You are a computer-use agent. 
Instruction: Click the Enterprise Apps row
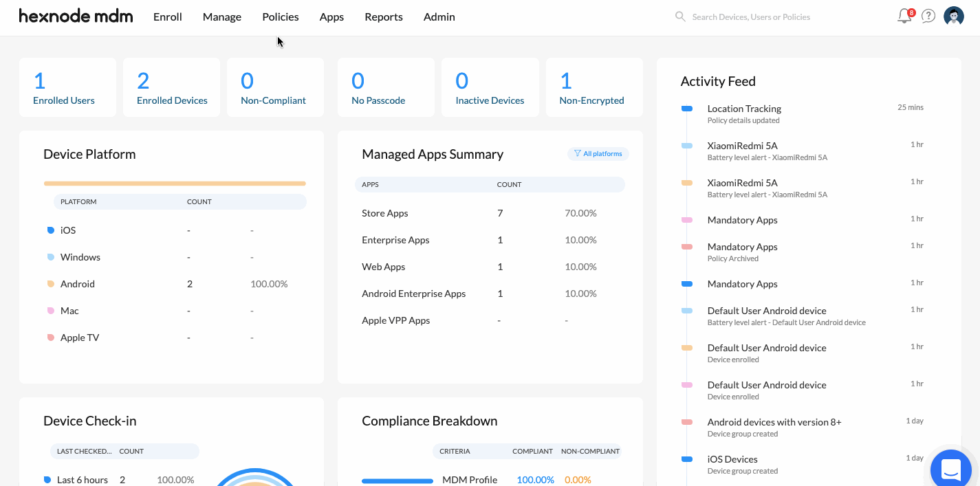tap(490, 240)
